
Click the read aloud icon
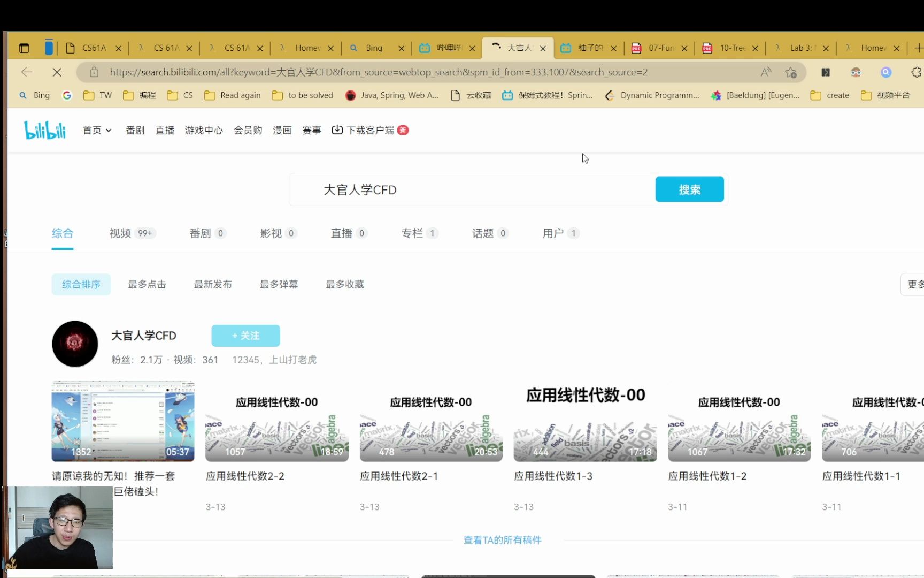tap(766, 72)
